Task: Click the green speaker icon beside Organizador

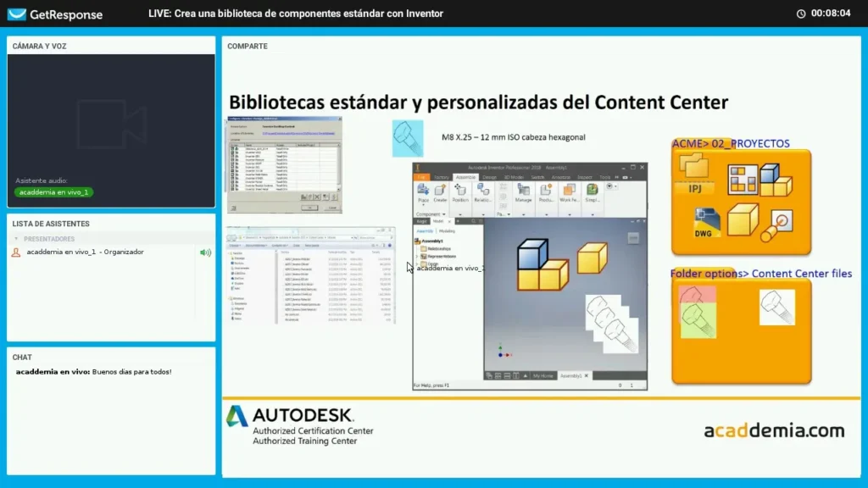Action: tap(204, 252)
